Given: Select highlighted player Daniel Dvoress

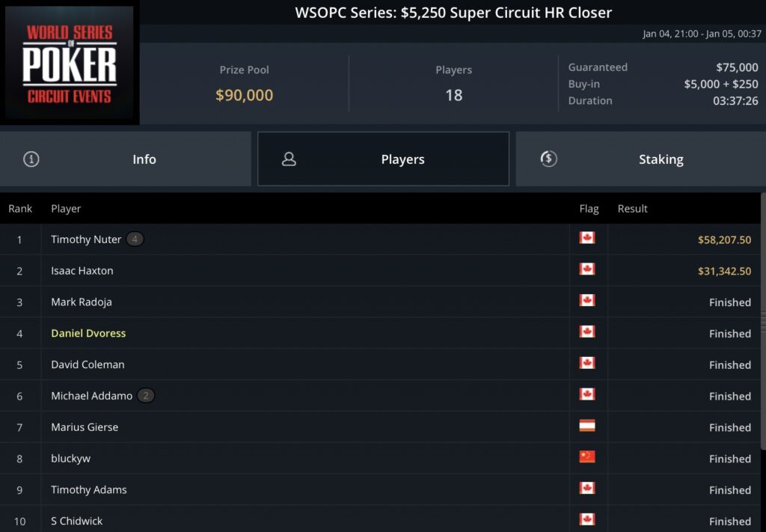Looking at the screenshot, I should [x=88, y=333].
